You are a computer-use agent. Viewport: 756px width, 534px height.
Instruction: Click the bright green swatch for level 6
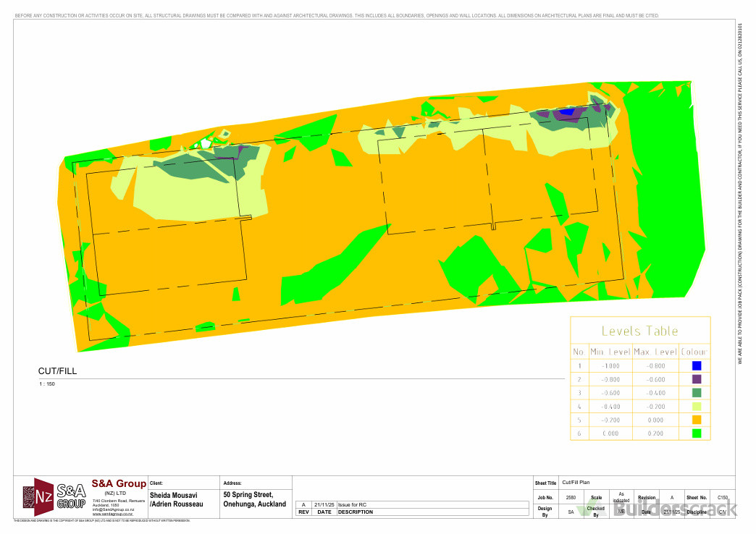click(696, 433)
